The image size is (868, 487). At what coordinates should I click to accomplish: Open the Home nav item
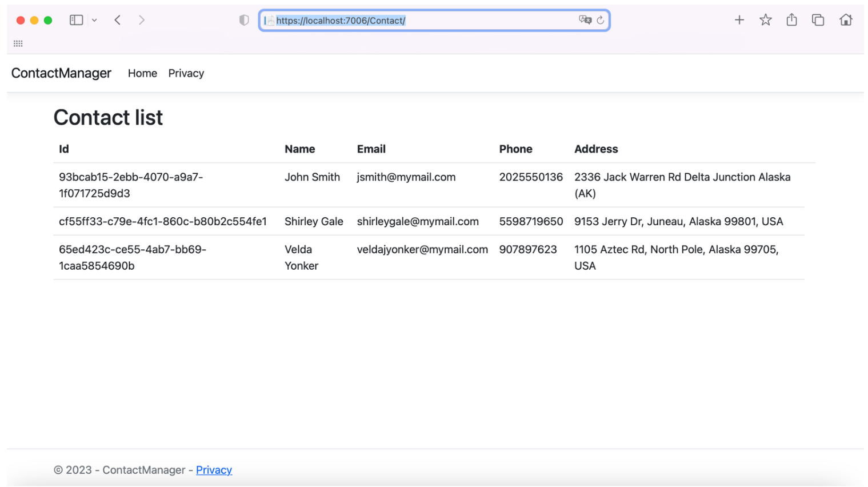(x=142, y=73)
